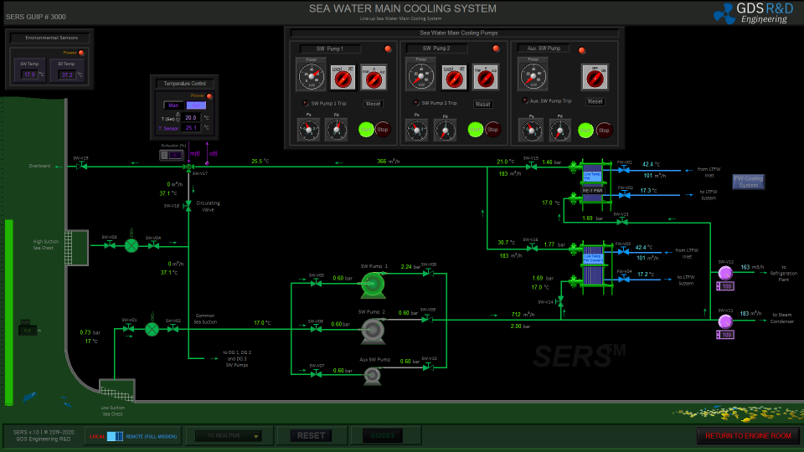This screenshot has width=804, height=452.
Task: Stop SW Pump 2
Action: click(493, 130)
